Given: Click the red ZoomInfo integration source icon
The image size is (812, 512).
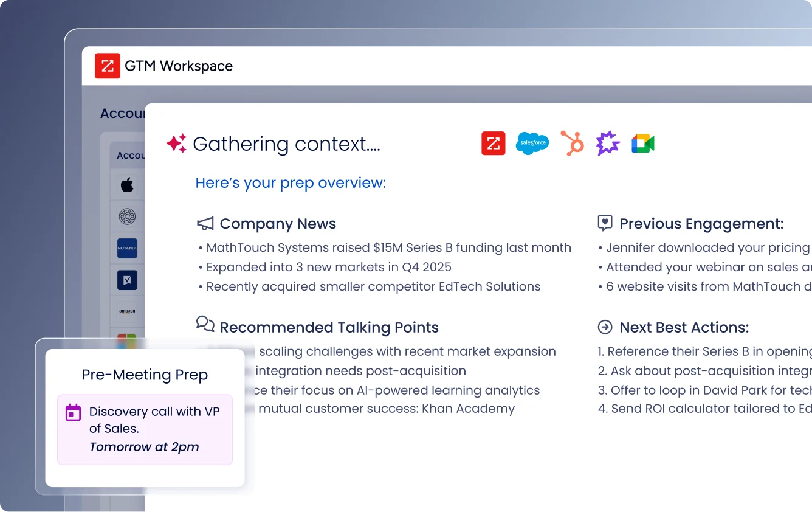Looking at the screenshot, I should (494, 144).
